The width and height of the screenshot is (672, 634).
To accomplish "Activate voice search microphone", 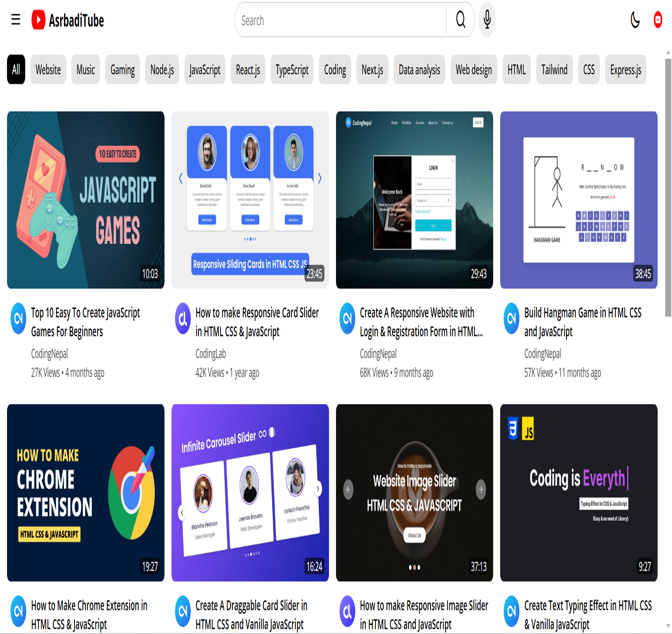I will click(487, 20).
